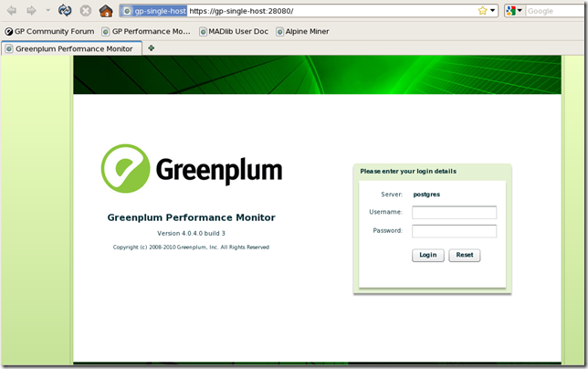Open the Alpine Miner bookmark
The height and width of the screenshot is (369, 588).
point(302,31)
